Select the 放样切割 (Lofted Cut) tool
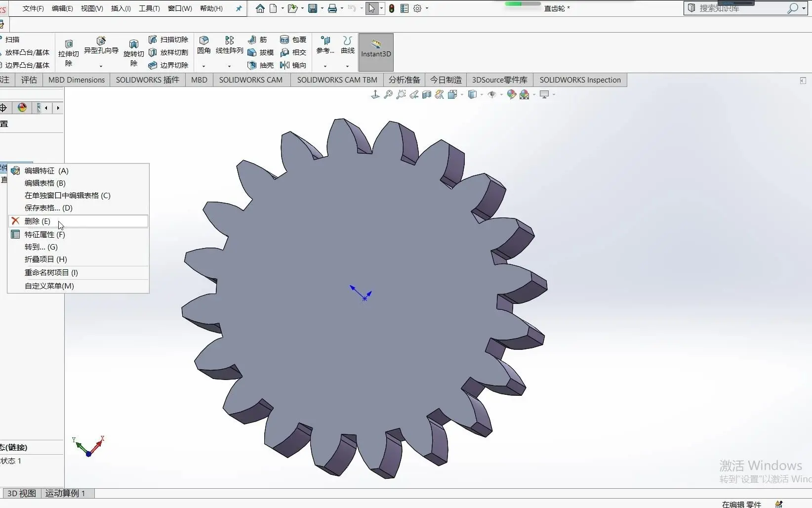Image resolution: width=812 pixels, height=508 pixels. click(x=168, y=52)
